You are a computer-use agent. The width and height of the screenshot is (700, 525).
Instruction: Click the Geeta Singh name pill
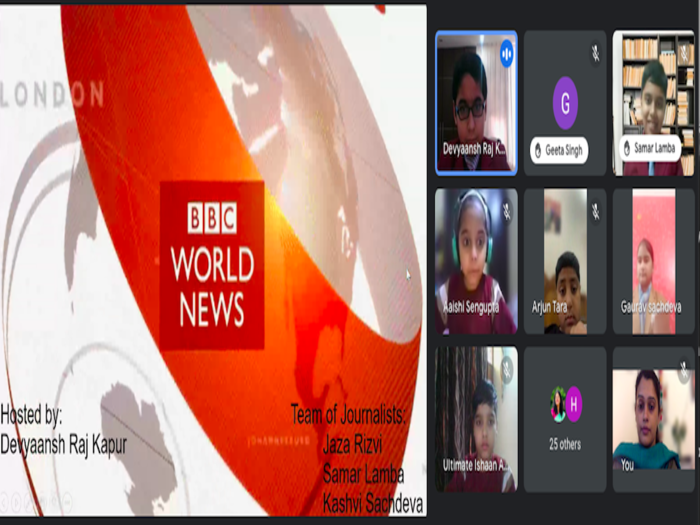pos(559,150)
